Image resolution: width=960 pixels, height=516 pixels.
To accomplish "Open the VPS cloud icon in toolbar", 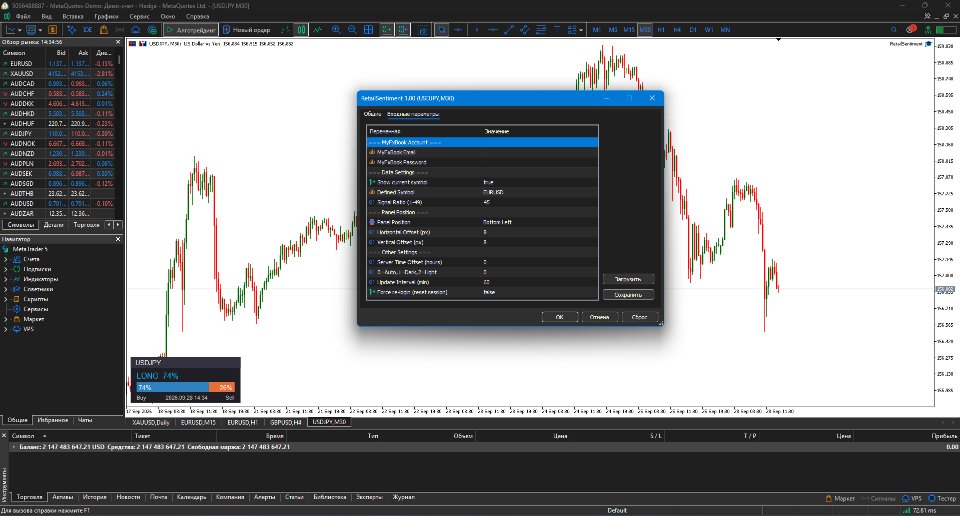I will [x=135, y=29].
